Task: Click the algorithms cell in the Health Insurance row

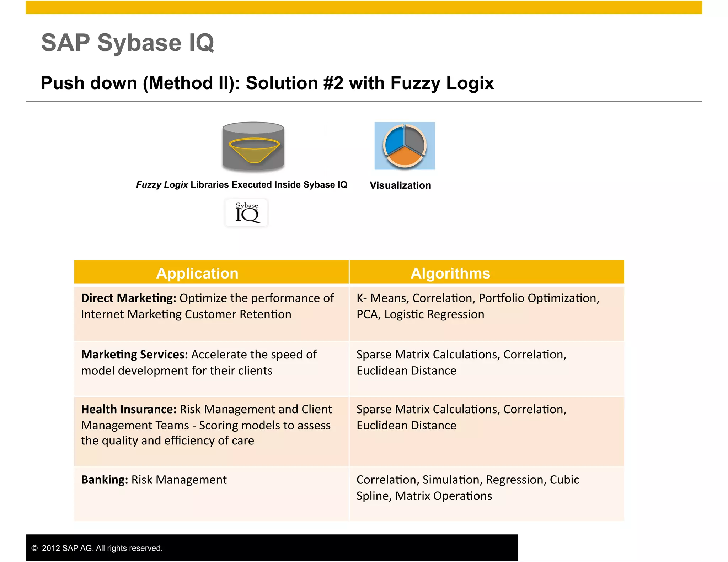Action: pos(487,432)
